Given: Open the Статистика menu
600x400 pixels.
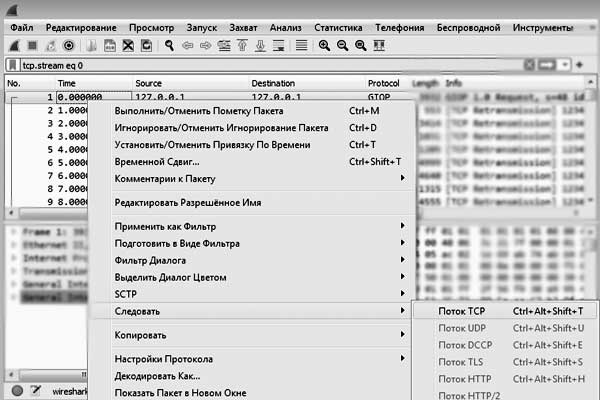Looking at the screenshot, I should pos(338,28).
